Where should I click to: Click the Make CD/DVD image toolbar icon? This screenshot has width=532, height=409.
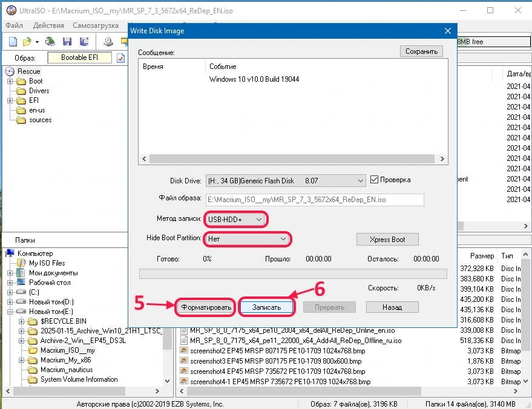[x=108, y=41]
